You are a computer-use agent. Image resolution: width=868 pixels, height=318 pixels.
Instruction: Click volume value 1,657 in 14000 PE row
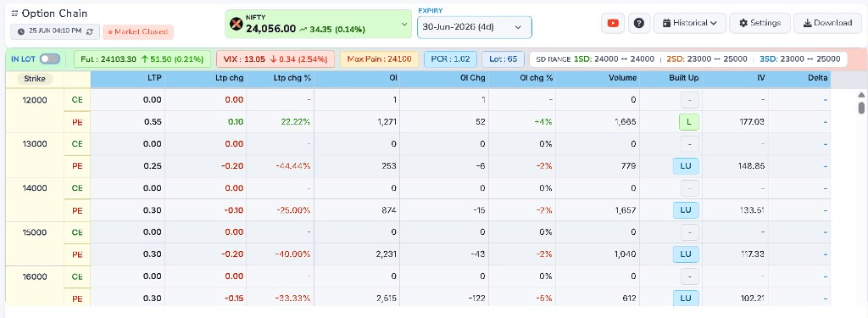pos(625,210)
